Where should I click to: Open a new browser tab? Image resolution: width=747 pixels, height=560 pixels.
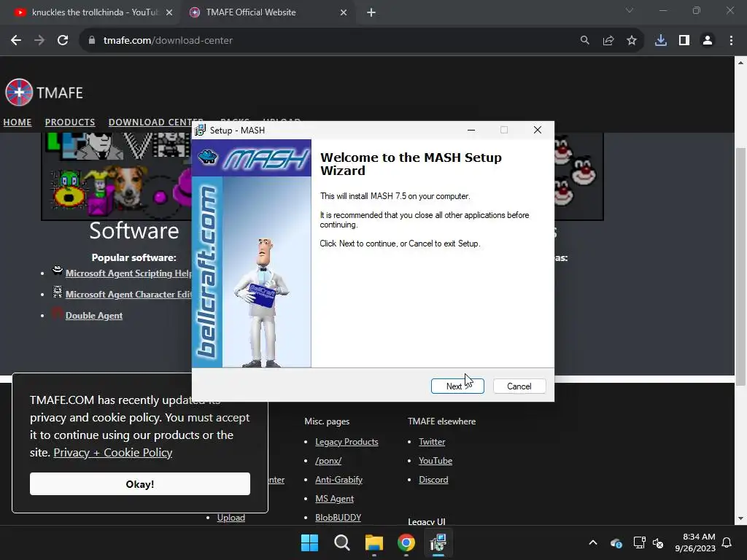click(371, 12)
